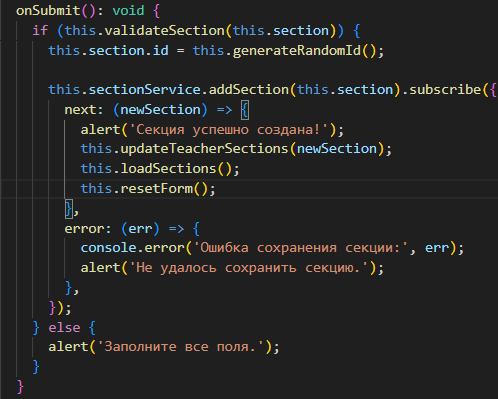Click the next: callback key

click(84, 110)
